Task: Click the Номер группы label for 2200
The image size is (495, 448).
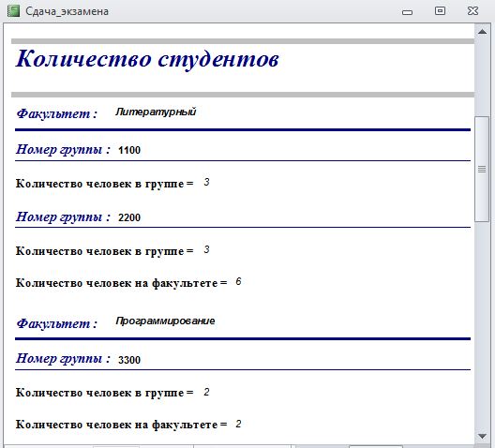Action: [x=63, y=217]
